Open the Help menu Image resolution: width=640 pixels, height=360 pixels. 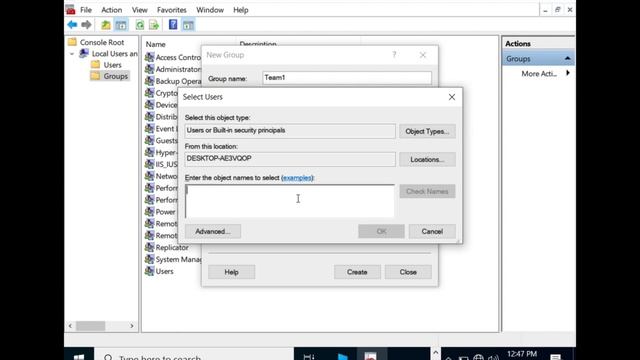(x=241, y=10)
